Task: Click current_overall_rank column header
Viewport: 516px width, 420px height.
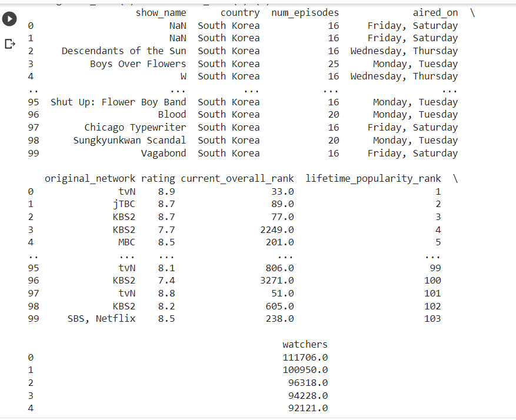Action: 237,179
